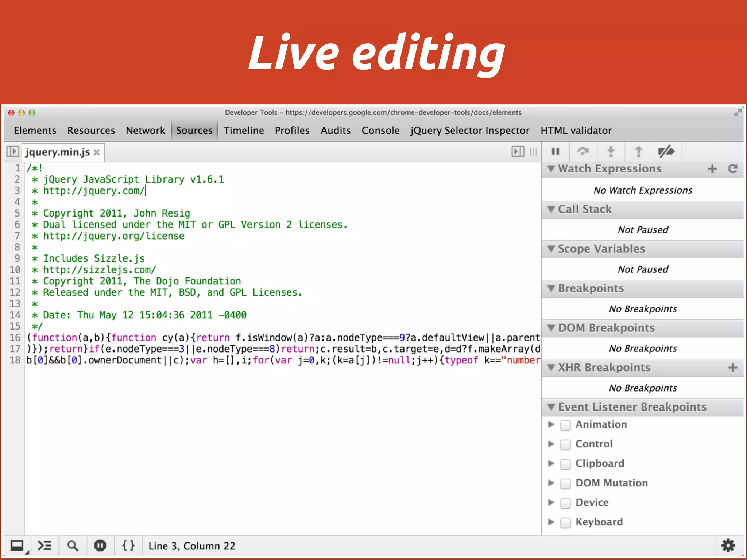Screen dimensions: 747x560
Task: Enable the Keyboard event breakpoints checkbox
Action: pos(565,522)
